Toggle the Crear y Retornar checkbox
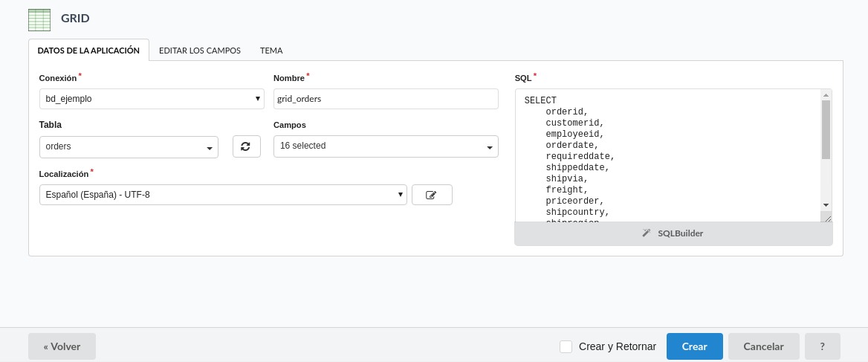Image resolution: width=868 pixels, height=362 pixels. click(x=566, y=346)
